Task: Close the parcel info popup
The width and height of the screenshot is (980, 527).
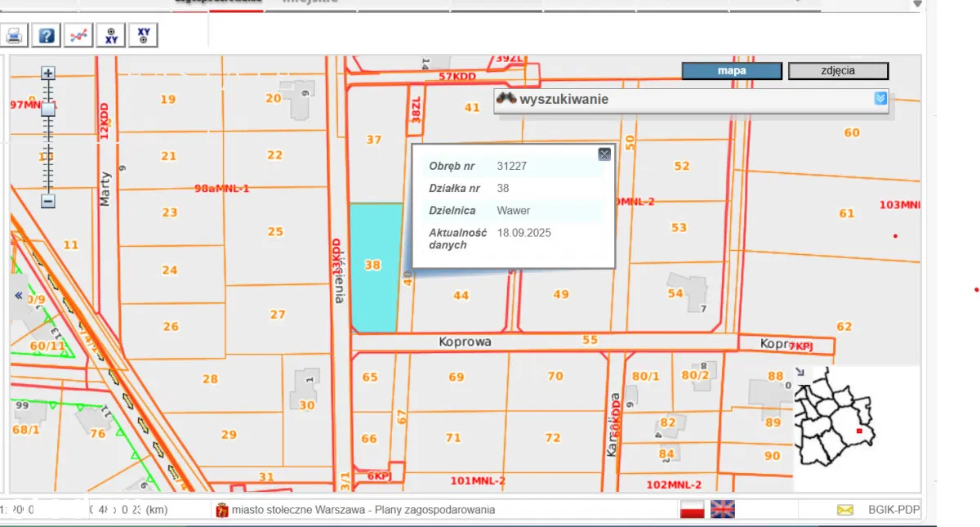Action: pyautogui.click(x=604, y=154)
